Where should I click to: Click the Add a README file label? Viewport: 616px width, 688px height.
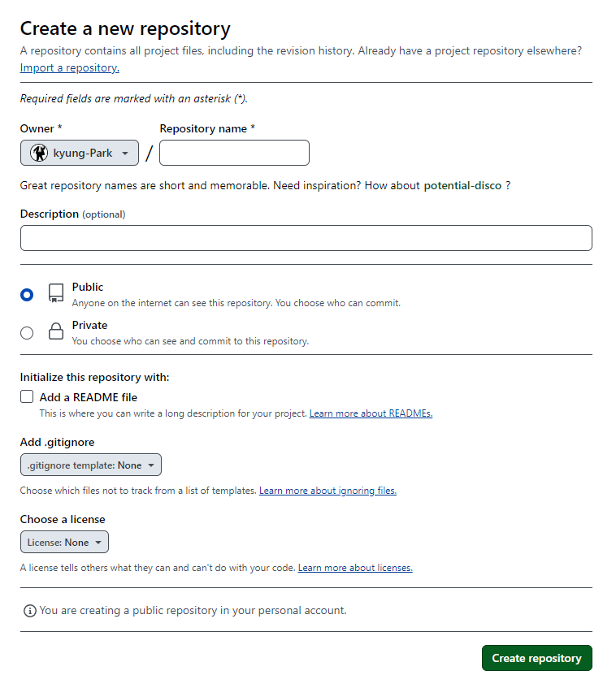point(89,397)
